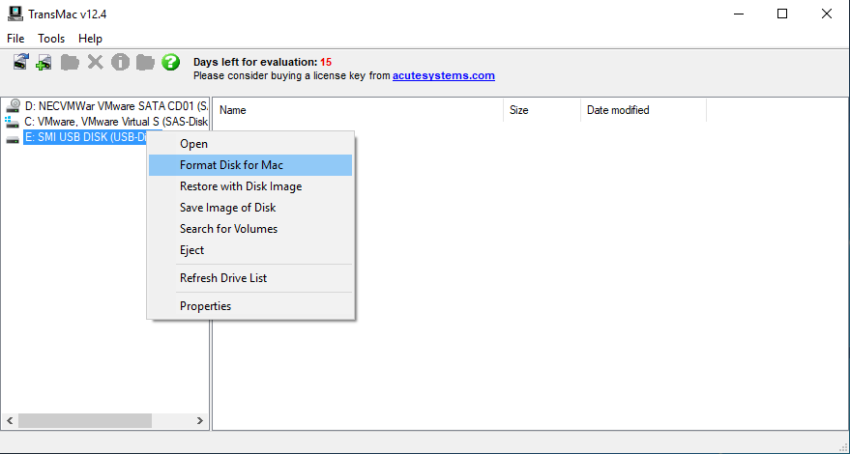Viewport: 850px width, 454px height.
Task: Choose Search for Volumes
Action: click(250, 228)
